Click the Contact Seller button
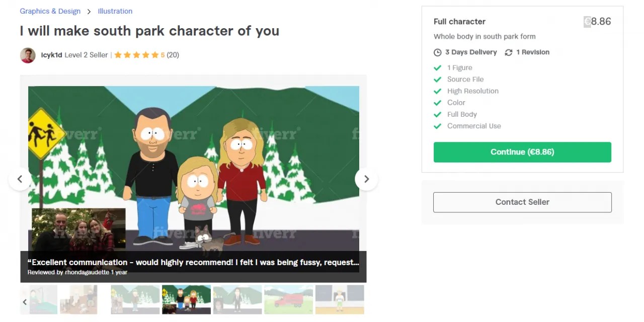The width and height of the screenshot is (644, 322). (x=522, y=202)
